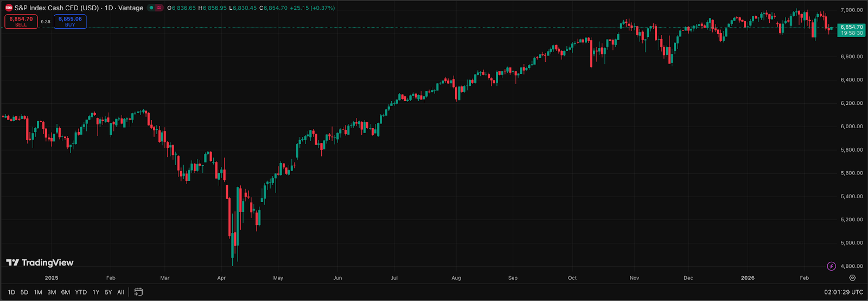Switch to 1M date range
Viewport: 868px width, 301px height.
tap(38, 292)
